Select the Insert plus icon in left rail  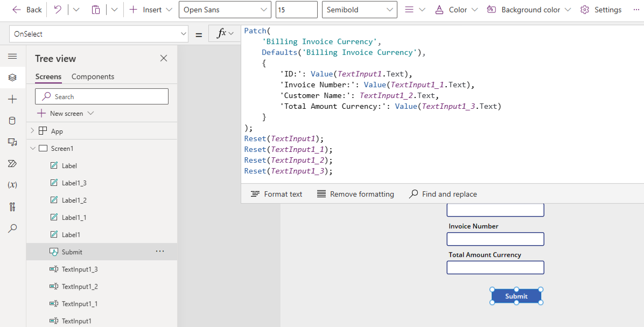click(x=13, y=99)
